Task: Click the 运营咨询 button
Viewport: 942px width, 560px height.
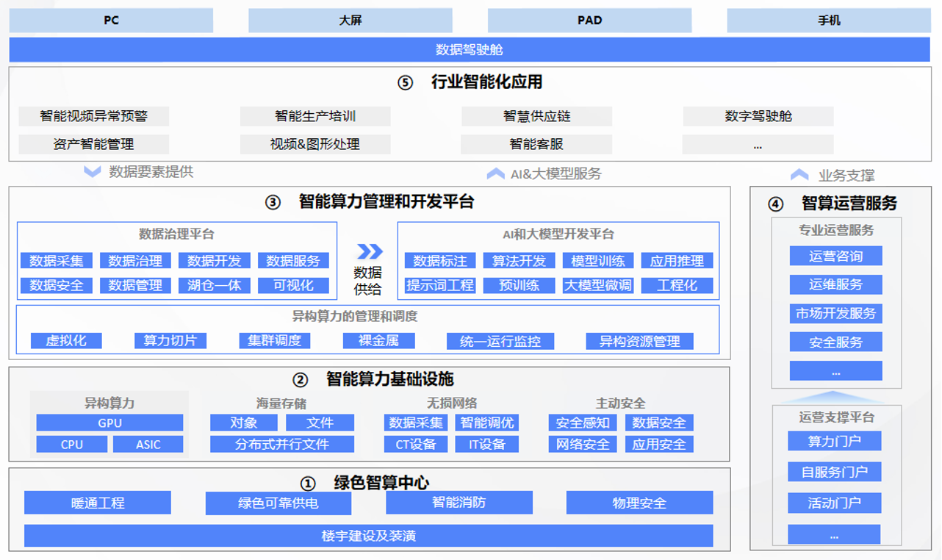Action: (x=835, y=256)
